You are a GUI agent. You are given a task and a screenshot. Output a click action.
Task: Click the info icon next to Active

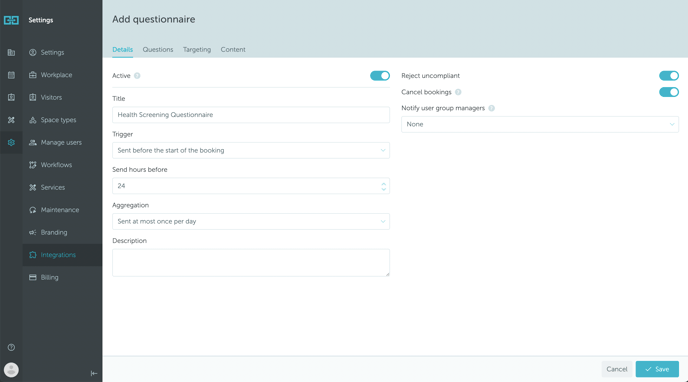click(x=137, y=76)
